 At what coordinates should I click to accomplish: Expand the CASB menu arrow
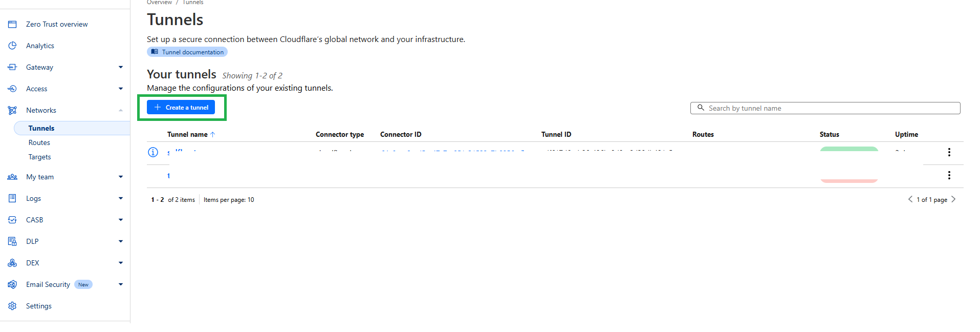pos(121,220)
